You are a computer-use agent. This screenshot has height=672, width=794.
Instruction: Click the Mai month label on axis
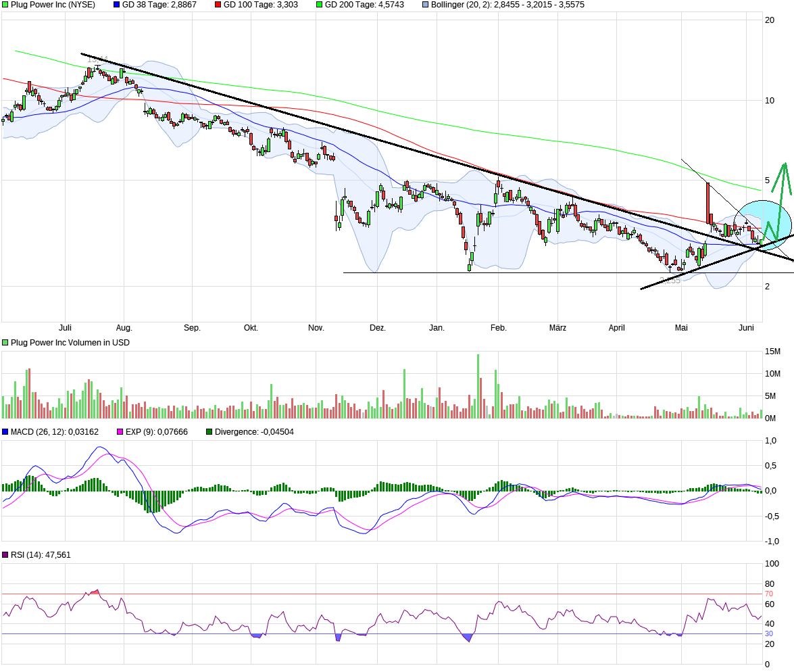point(682,328)
